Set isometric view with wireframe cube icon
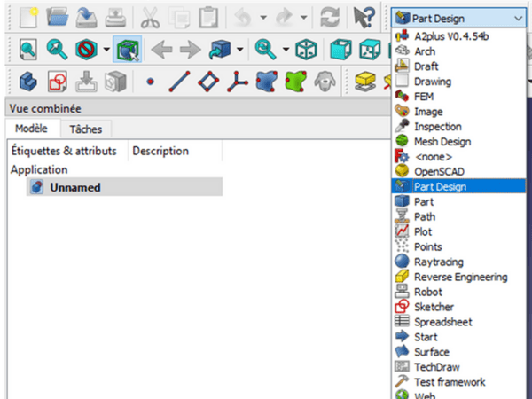 click(x=305, y=48)
